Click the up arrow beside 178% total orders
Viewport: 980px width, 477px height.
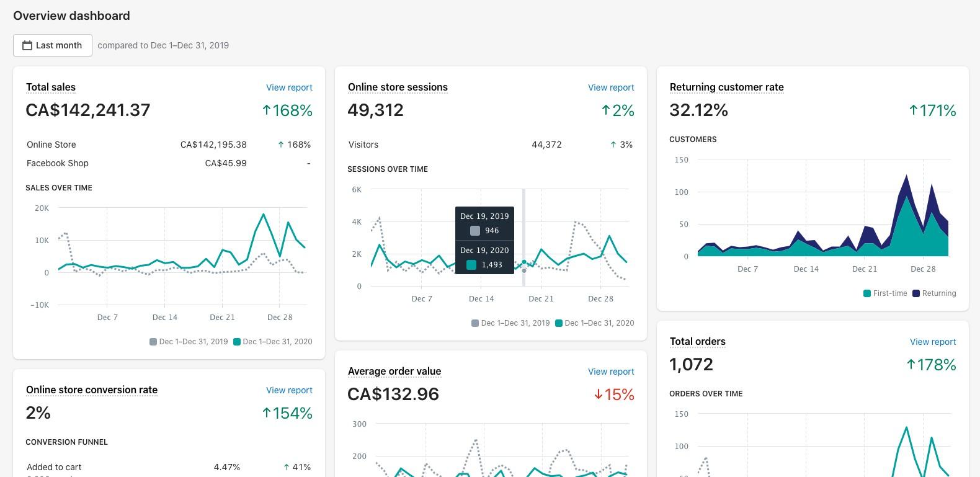(911, 365)
